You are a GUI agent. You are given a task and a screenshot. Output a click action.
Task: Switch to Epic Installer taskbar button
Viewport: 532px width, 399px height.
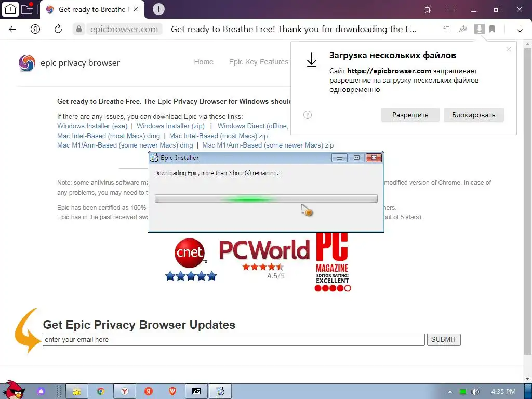(220, 392)
